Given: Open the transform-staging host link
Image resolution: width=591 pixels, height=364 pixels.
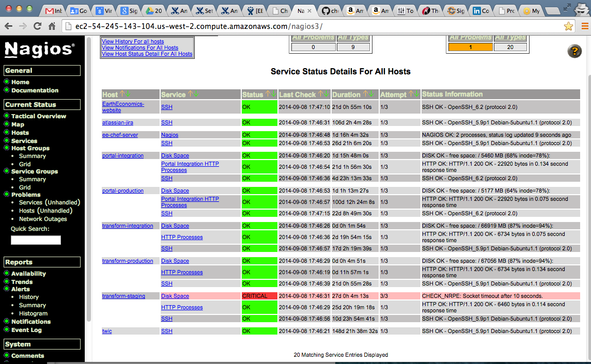Looking at the screenshot, I should point(123,296).
